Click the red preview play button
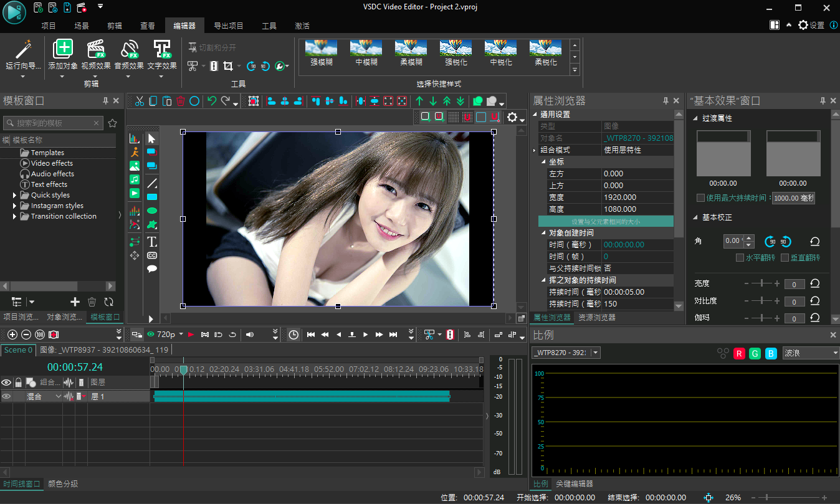 click(191, 335)
